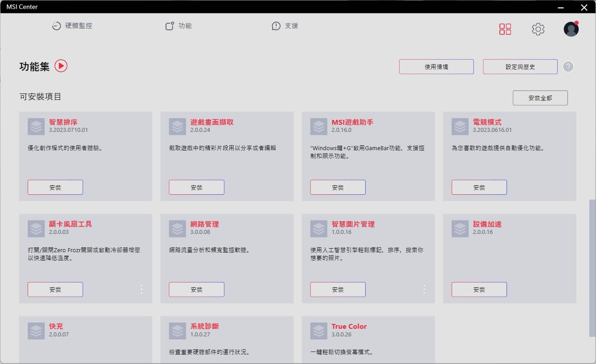The image size is (596, 364).
Task: Click version 3.2023.0710.01 text
Action: pyautogui.click(x=69, y=130)
